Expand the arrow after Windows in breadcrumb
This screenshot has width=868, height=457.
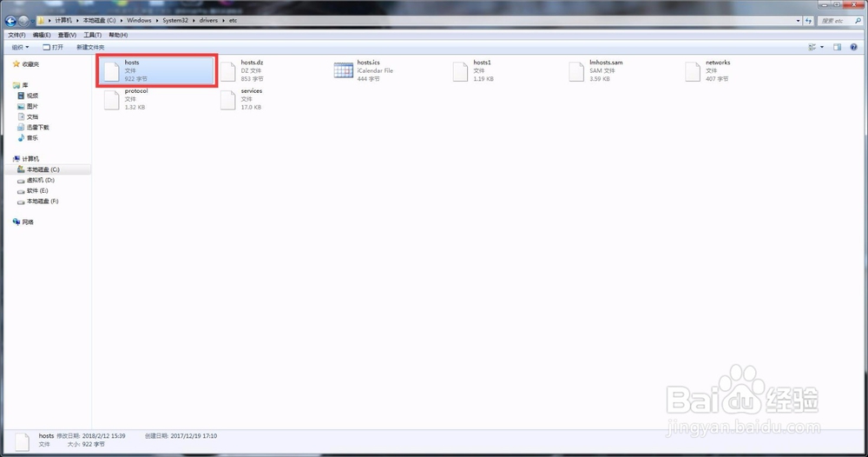pos(157,21)
